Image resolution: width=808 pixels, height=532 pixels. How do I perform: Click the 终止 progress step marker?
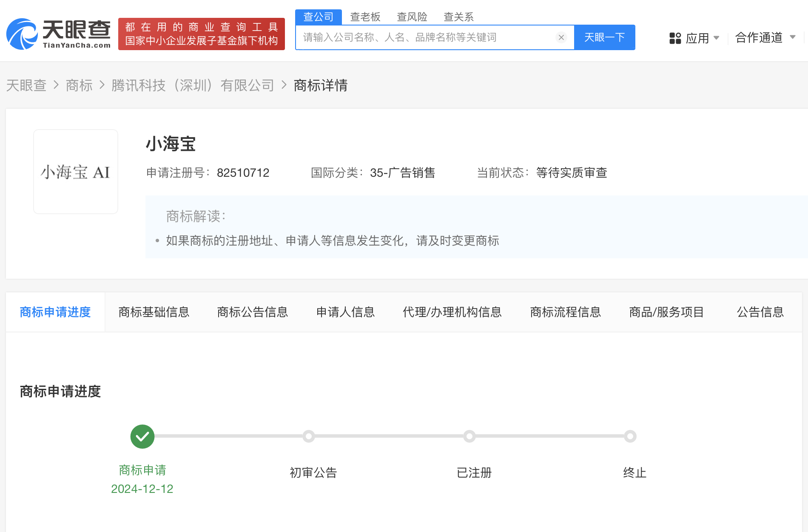point(630,436)
